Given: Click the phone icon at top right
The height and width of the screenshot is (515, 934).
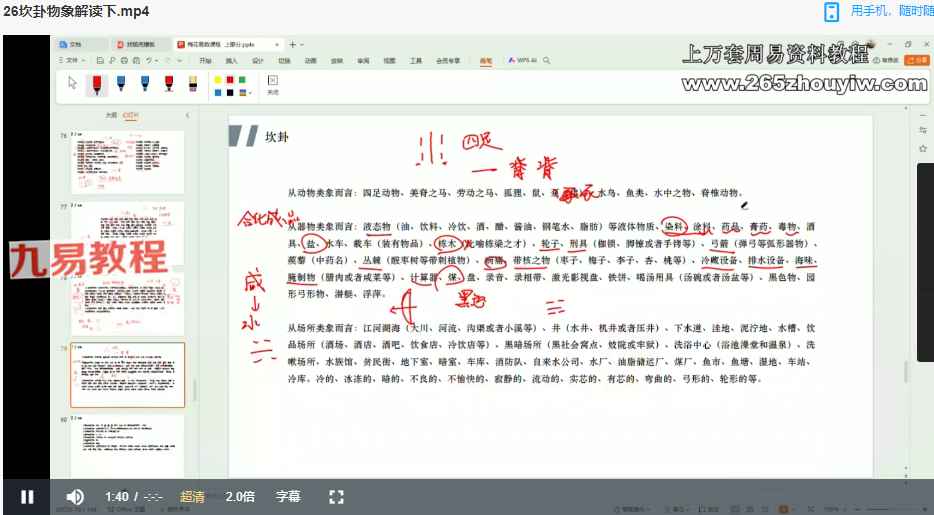Looking at the screenshot, I should (832, 12).
